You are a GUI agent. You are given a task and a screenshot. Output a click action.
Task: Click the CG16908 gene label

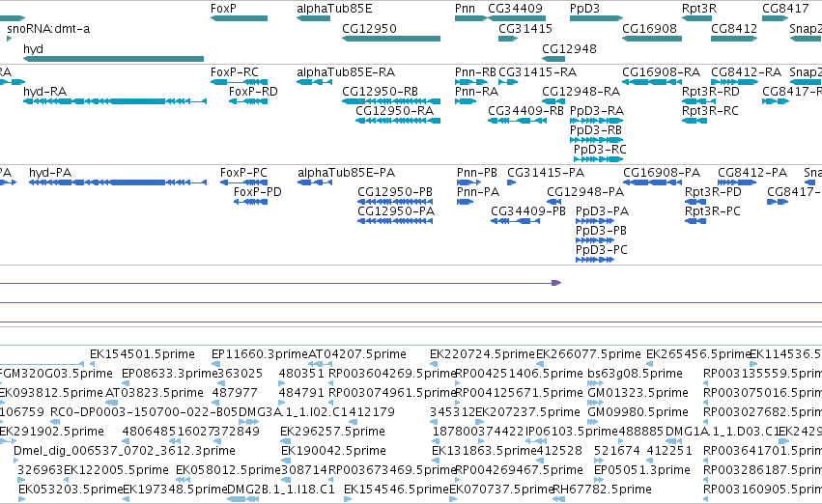click(x=649, y=28)
